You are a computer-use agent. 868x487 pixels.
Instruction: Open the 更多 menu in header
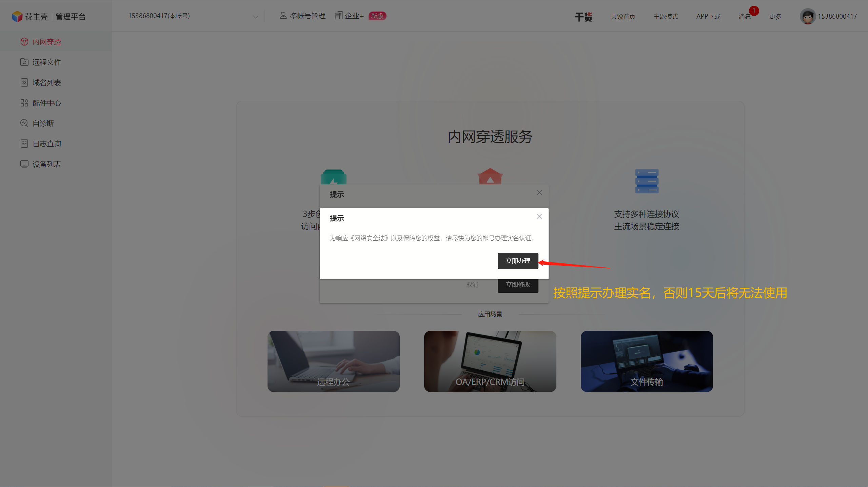pyautogui.click(x=775, y=16)
